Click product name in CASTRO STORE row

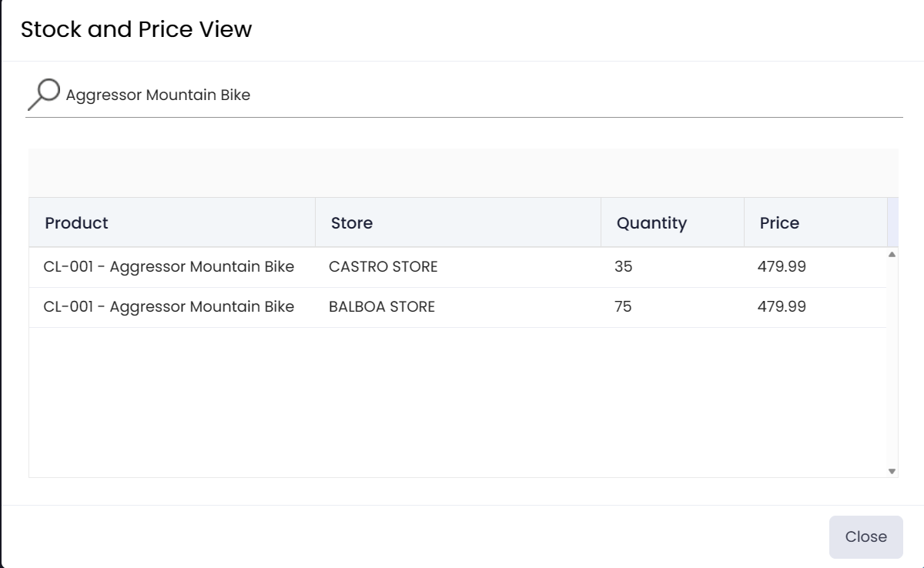point(169,267)
